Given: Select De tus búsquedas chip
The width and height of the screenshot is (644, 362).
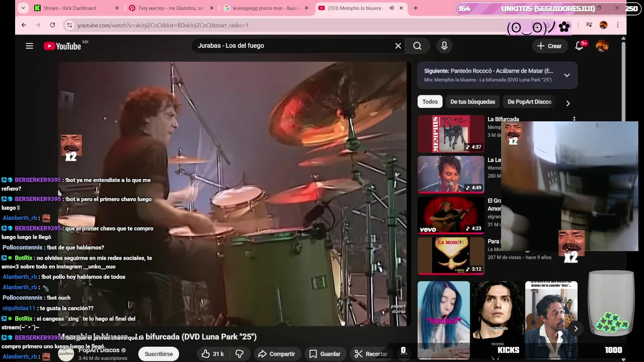Looking at the screenshot, I should (x=472, y=102).
